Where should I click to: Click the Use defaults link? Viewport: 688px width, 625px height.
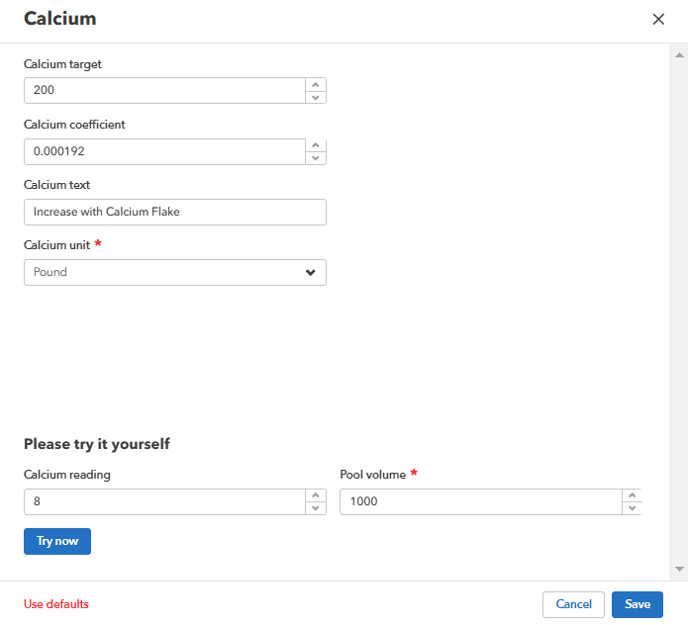tap(56, 604)
